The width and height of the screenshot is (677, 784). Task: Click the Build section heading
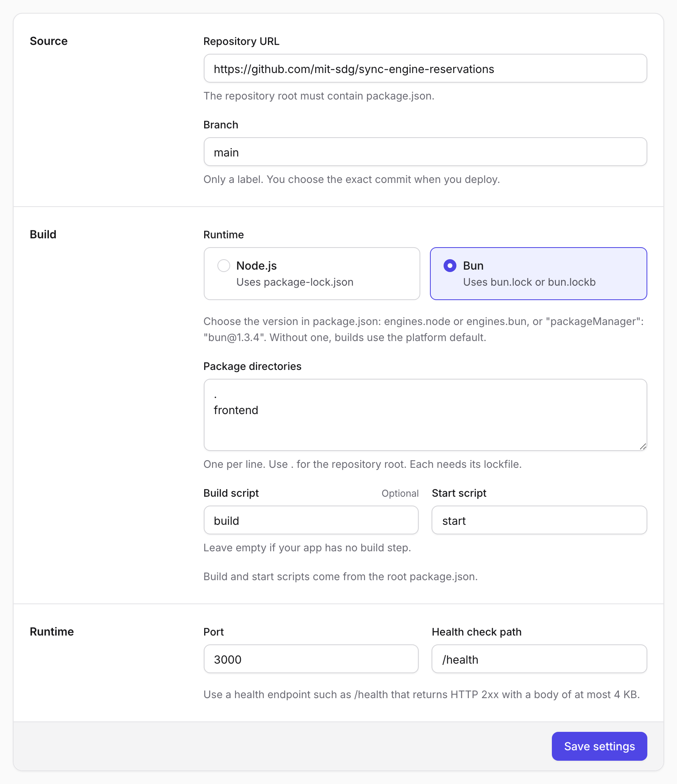click(43, 234)
